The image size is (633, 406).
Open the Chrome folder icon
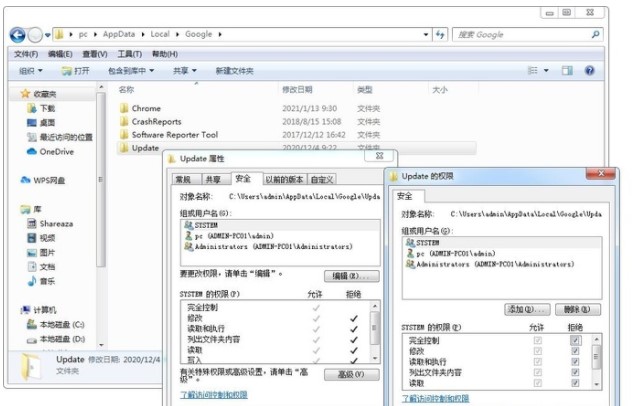point(124,108)
